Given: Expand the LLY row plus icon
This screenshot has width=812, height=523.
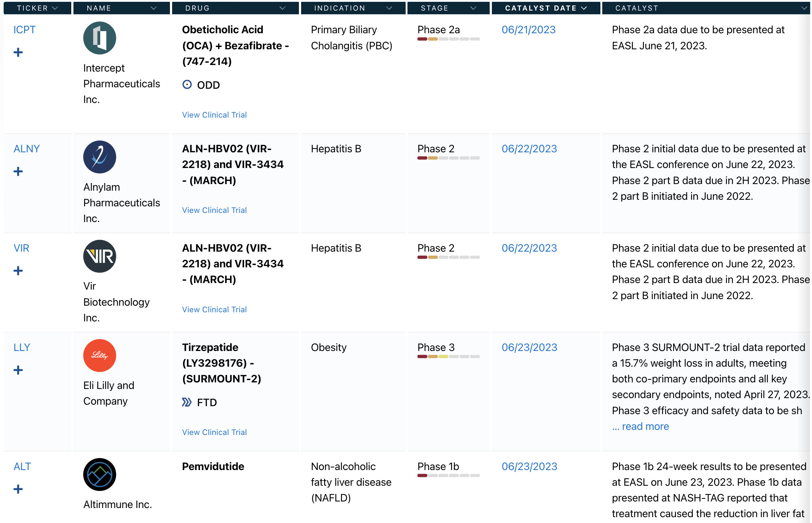Looking at the screenshot, I should point(18,370).
